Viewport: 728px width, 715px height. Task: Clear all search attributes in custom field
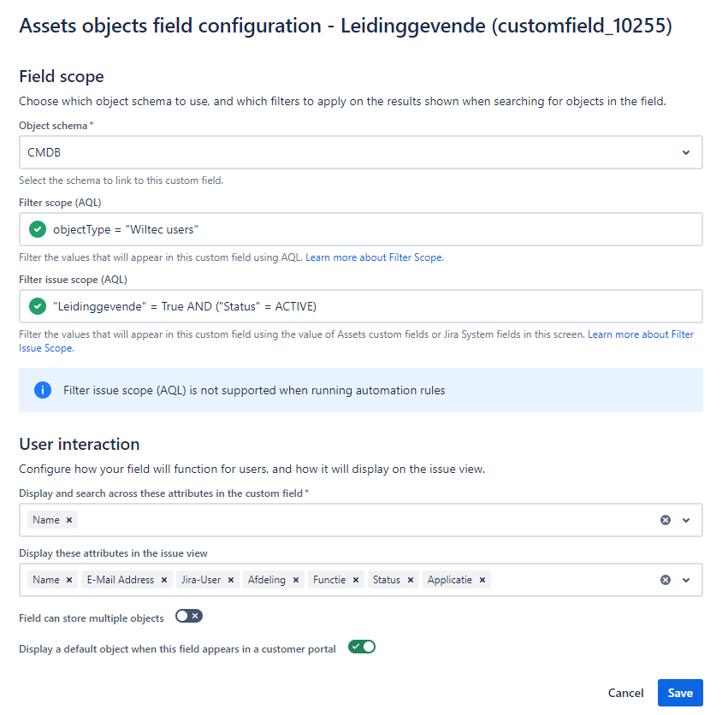coord(666,520)
